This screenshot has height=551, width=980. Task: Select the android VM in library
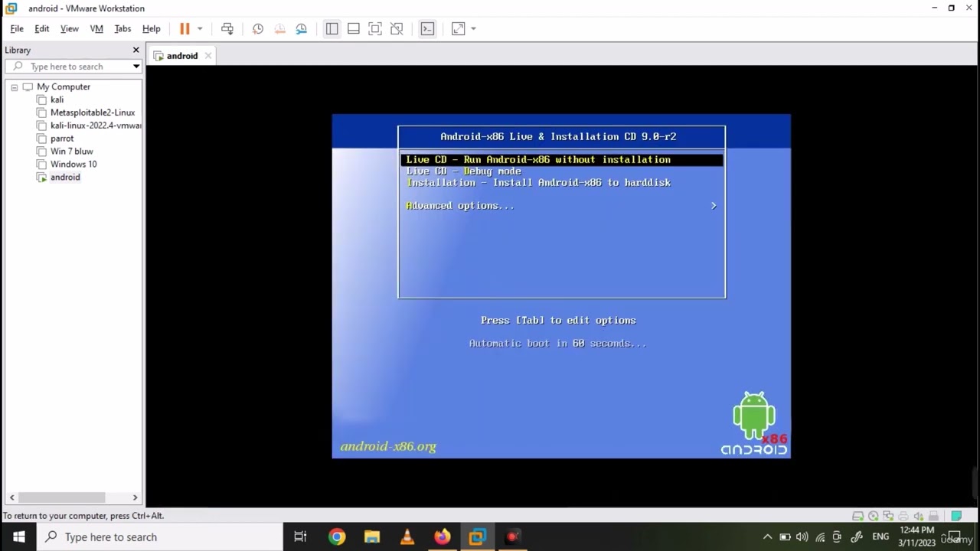point(65,177)
